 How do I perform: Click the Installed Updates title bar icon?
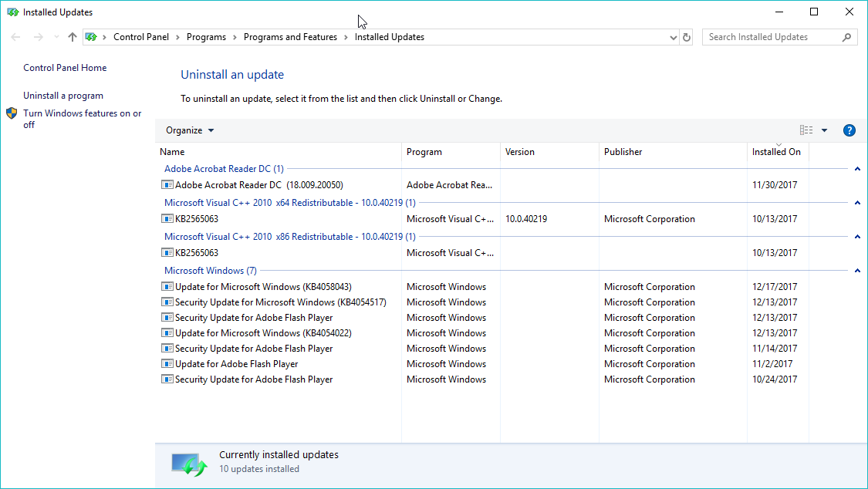click(x=13, y=12)
